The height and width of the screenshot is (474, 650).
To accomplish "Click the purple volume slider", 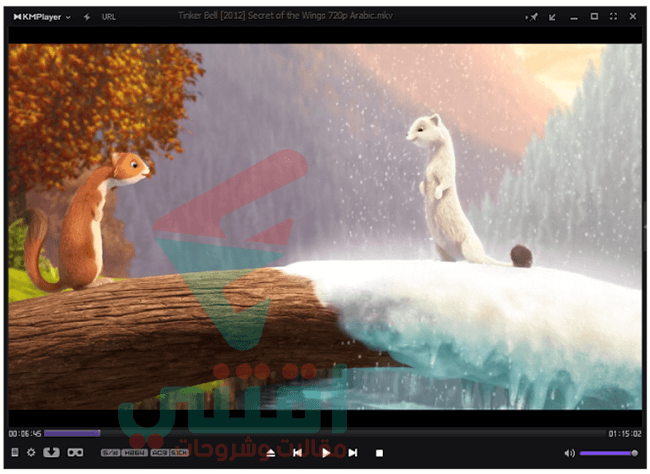I will [609, 453].
